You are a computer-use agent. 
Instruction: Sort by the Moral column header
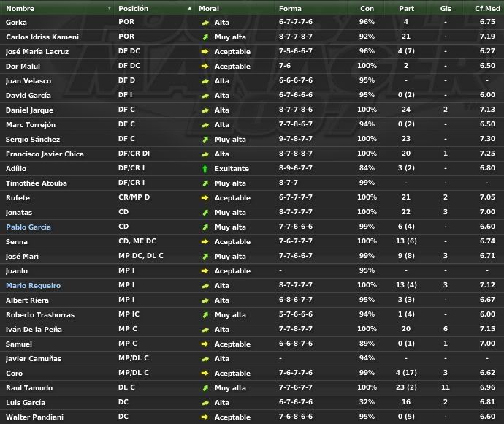pos(209,8)
